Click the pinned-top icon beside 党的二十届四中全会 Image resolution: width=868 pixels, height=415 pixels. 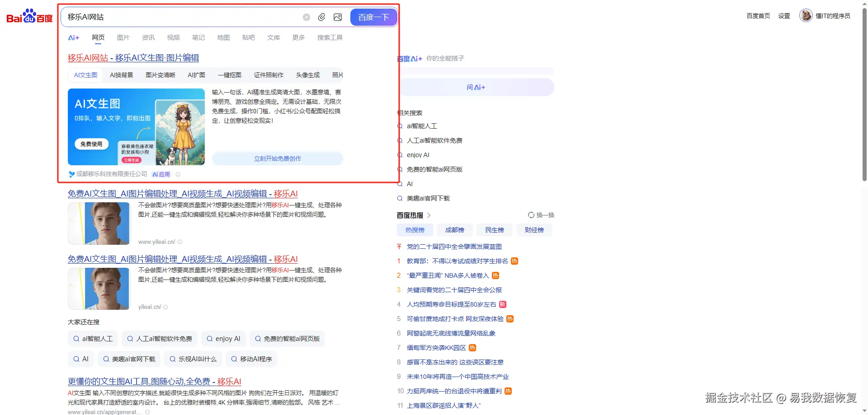399,247
